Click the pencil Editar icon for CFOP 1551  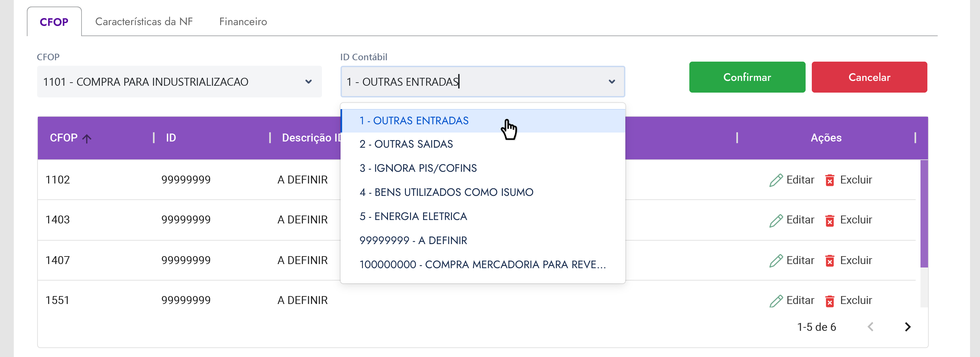pyautogui.click(x=776, y=301)
